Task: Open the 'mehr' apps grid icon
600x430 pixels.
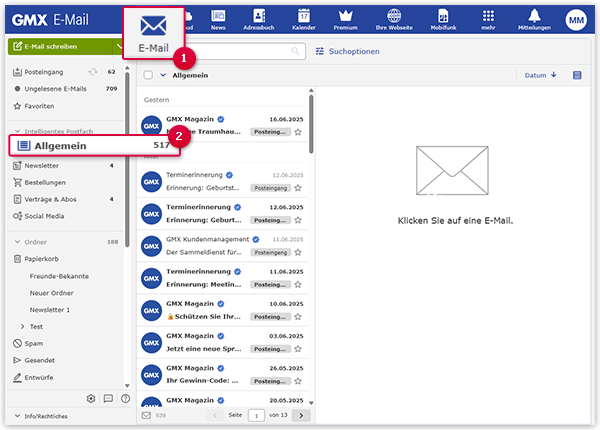Action: [488, 20]
